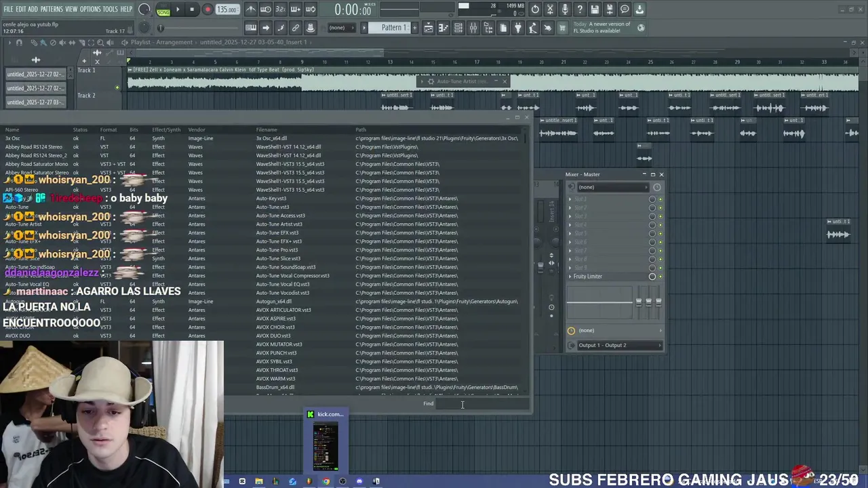
Task: Open the PATTERNS menu
Action: tap(52, 9)
